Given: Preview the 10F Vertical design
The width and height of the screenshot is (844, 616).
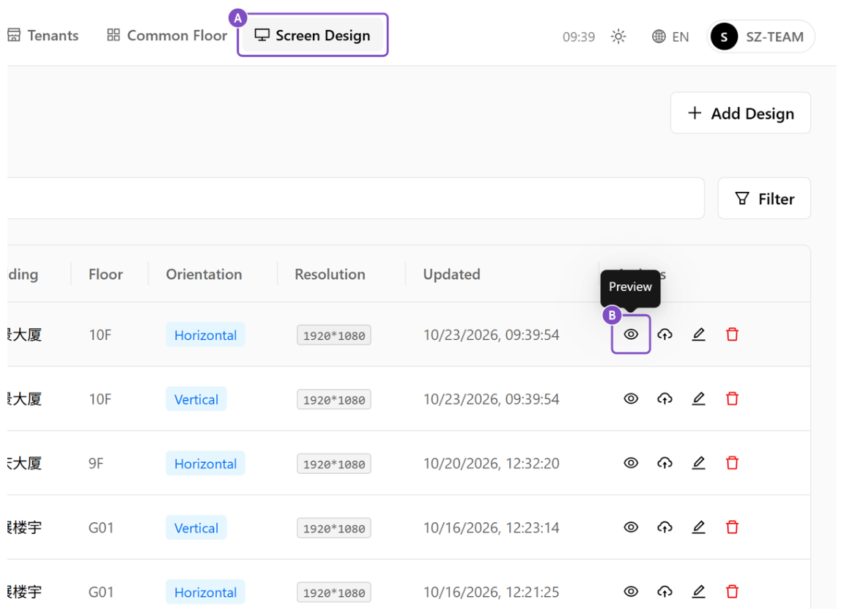Looking at the screenshot, I should (631, 398).
